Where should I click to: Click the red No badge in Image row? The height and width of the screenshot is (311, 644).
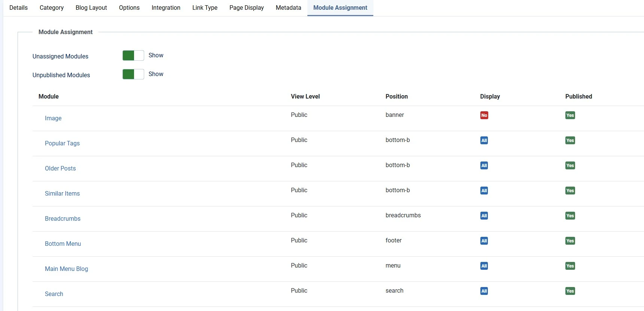click(484, 115)
